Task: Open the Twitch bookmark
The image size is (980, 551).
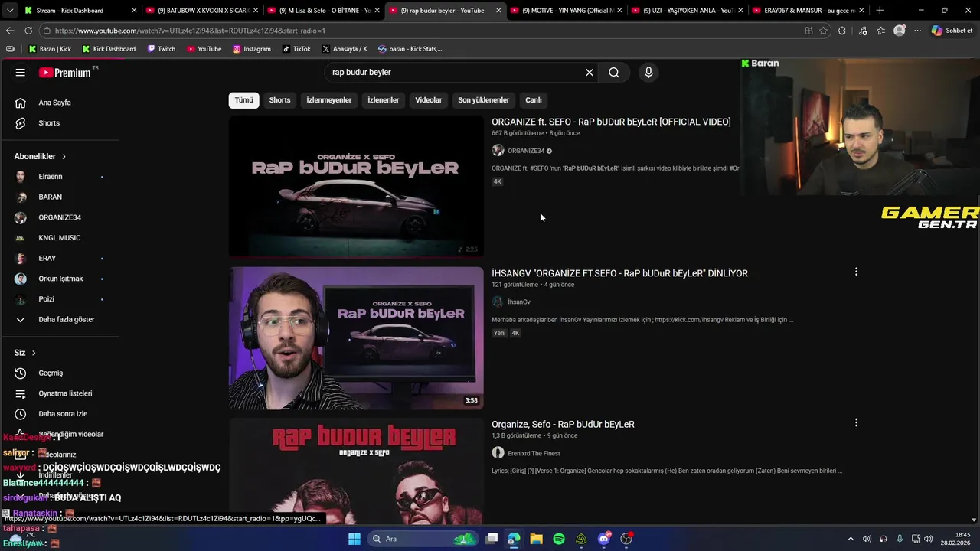Action: tap(162, 49)
